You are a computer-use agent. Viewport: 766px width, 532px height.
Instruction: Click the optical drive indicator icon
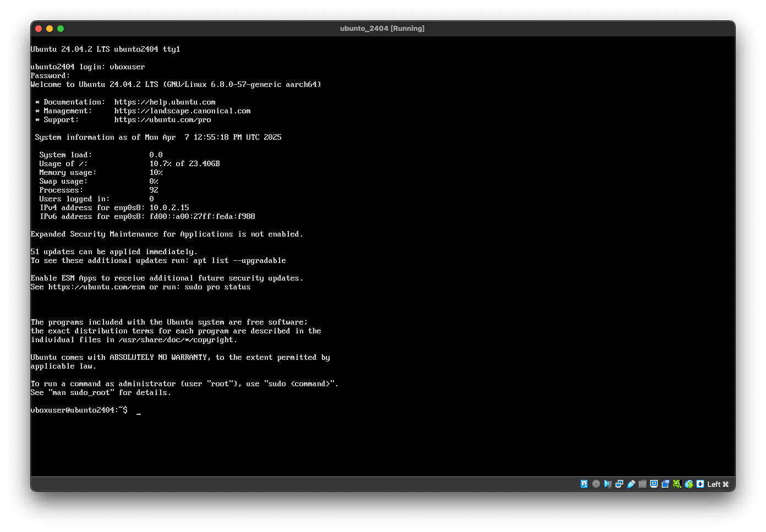(x=596, y=484)
